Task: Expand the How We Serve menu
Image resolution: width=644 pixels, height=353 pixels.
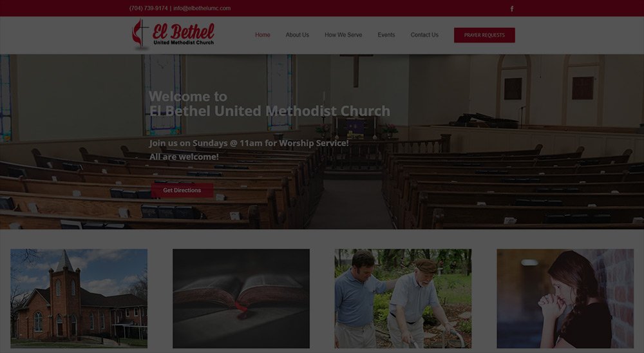Action: point(343,35)
